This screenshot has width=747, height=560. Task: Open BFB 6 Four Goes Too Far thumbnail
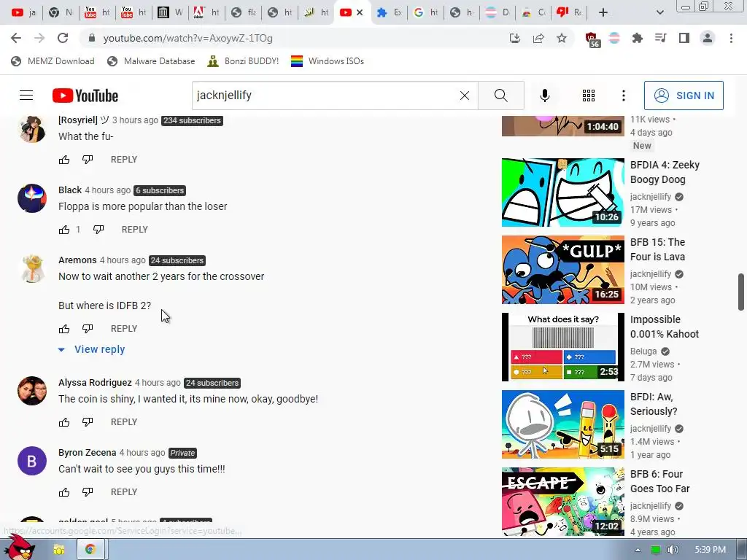(562, 502)
